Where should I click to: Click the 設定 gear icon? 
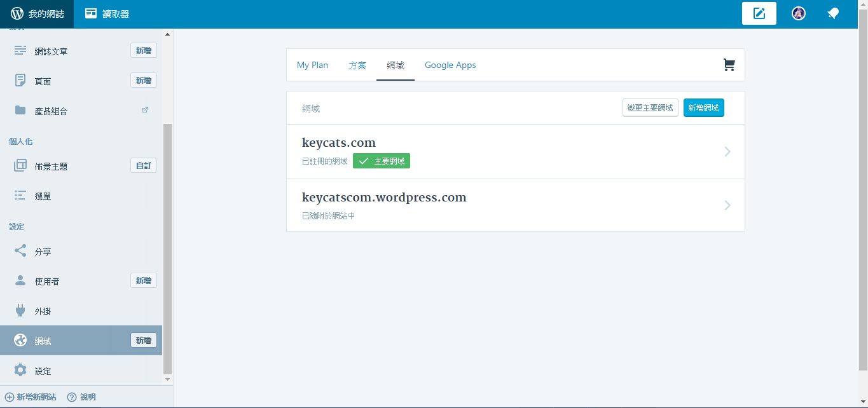[20, 370]
